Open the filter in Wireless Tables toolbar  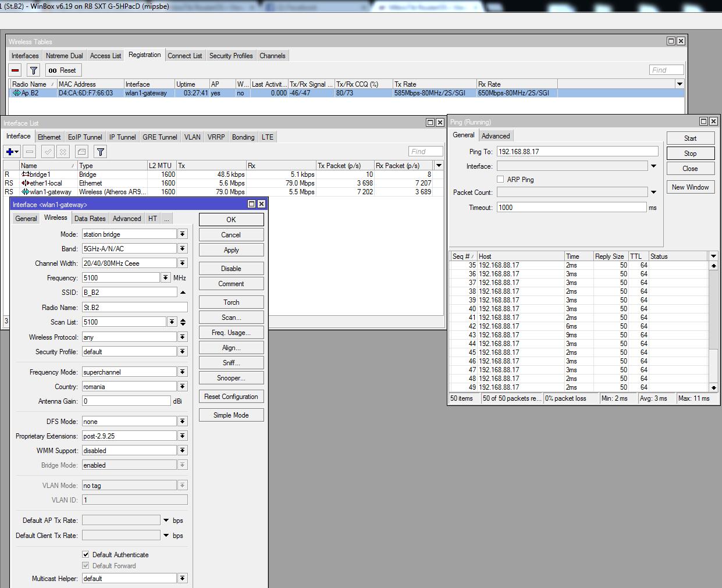pos(34,70)
